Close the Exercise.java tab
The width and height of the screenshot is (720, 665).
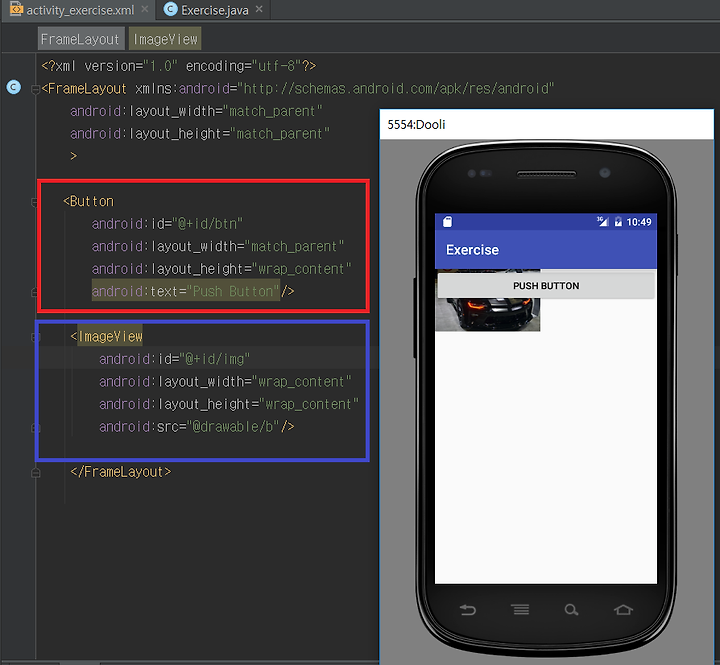[x=259, y=9]
